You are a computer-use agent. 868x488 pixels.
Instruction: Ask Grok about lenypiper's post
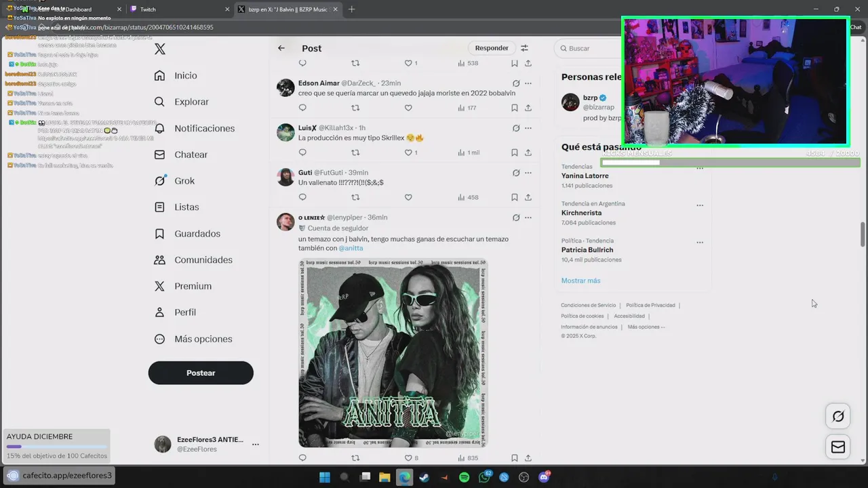[516, 218]
